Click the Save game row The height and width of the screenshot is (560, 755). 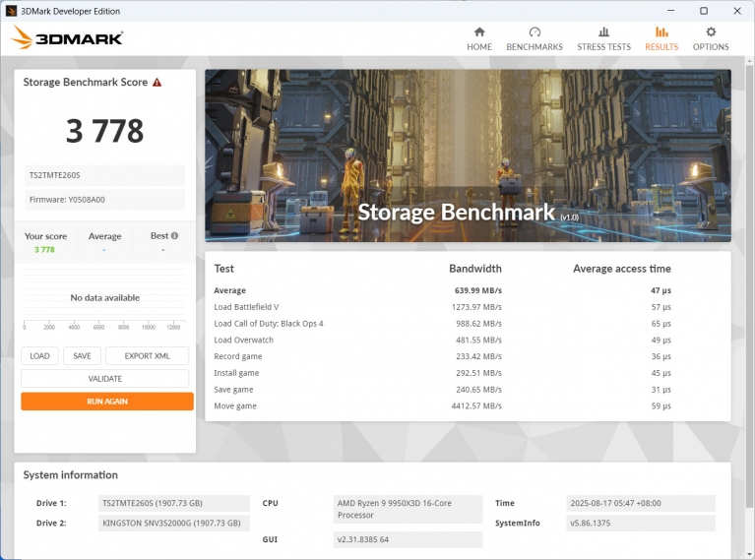[x=442, y=389]
